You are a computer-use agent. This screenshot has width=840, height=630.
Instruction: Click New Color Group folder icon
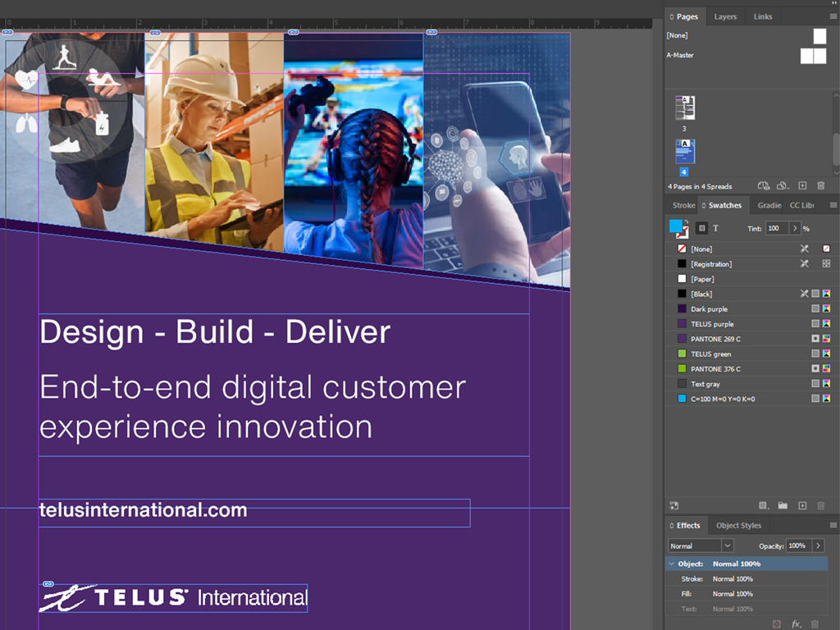(x=783, y=505)
